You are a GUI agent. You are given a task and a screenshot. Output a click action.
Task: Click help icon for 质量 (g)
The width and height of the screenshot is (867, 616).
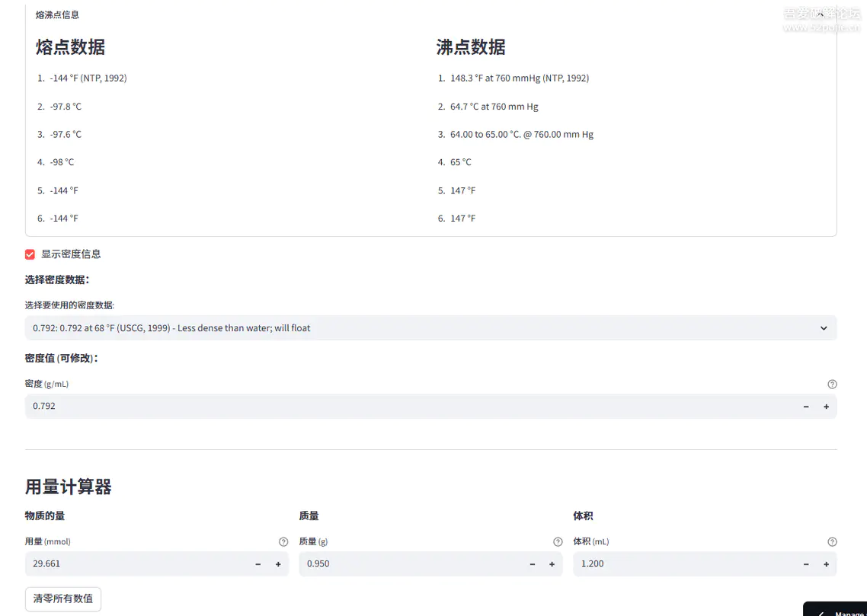pos(558,541)
